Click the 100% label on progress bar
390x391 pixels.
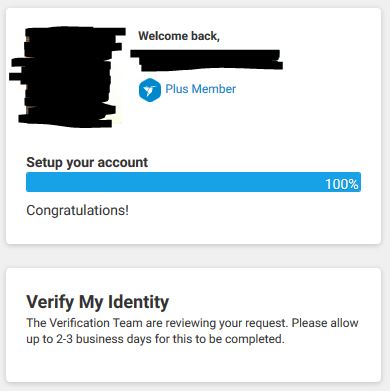pyautogui.click(x=342, y=184)
